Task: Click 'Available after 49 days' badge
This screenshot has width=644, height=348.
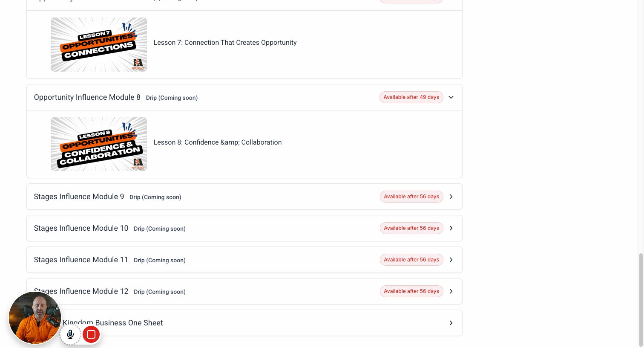Action: (x=411, y=97)
